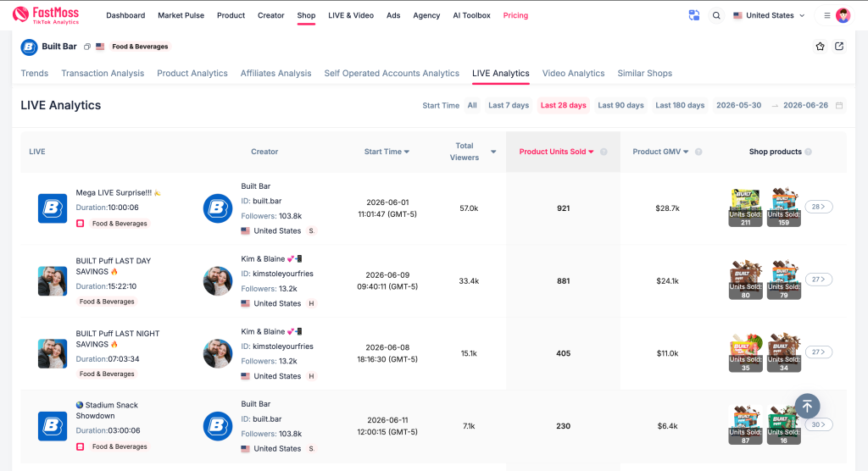
Task: Click red live icon in Mega LIVE row
Action: (81, 224)
